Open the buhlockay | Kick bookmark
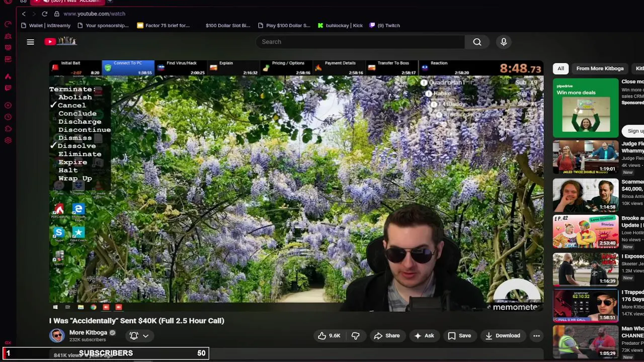644x362 pixels. coord(340,26)
